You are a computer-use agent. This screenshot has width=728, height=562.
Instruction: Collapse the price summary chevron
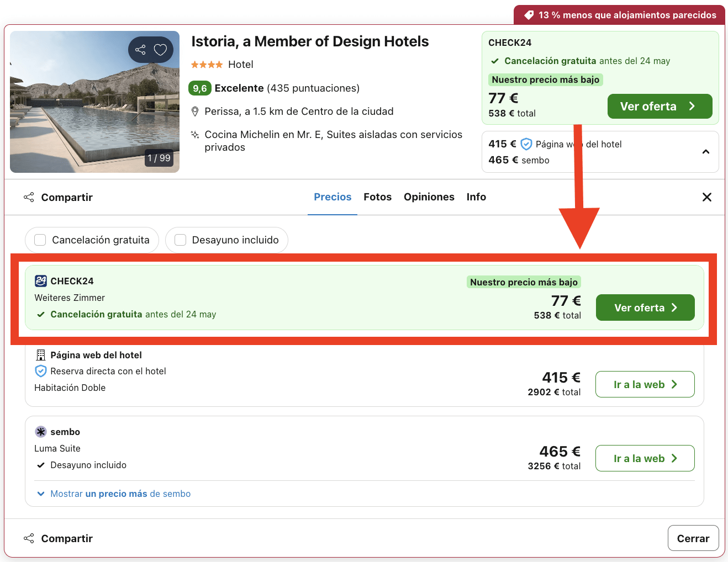click(x=705, y=152)
